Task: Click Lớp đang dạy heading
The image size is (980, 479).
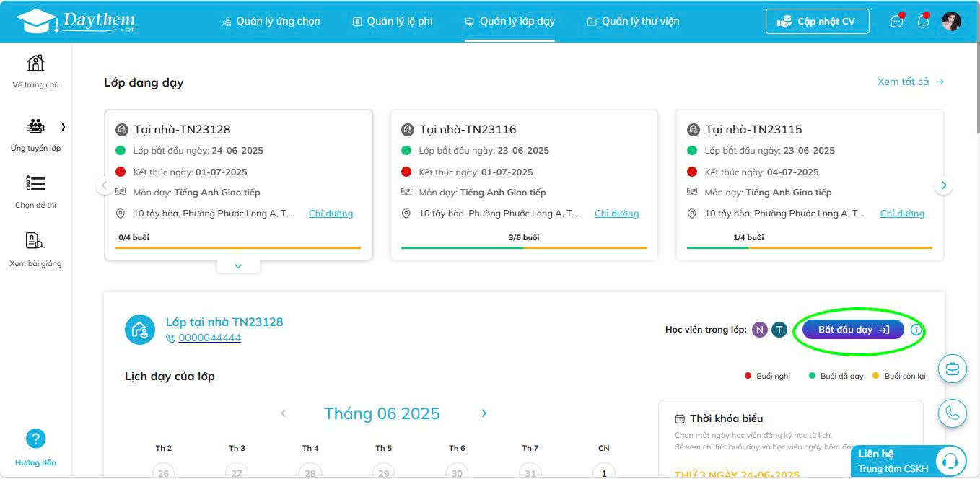Action: pyautogui.click(x=144, y=82)
